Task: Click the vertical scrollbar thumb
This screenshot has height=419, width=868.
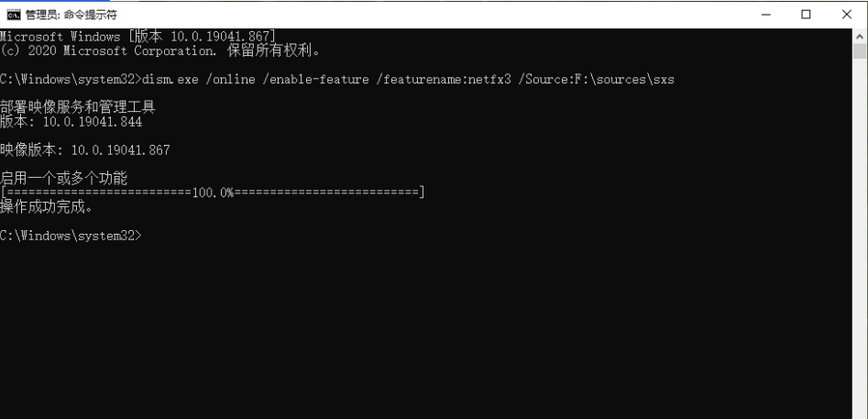Action: [859, 51]
